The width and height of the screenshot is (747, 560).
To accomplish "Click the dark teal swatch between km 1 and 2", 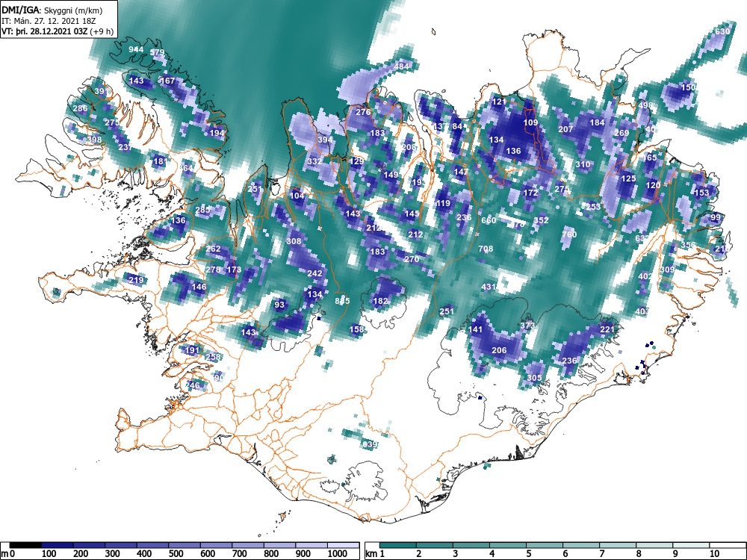I will click(398, 545).
